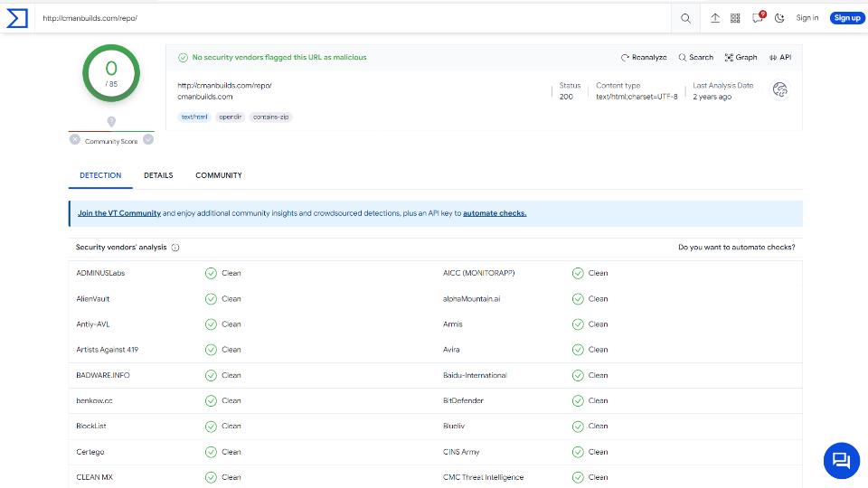Image resolution: width=868 pixels, height=488 pixels.
Task: Open the notifications icon with red badge
Action: [758, 17]
